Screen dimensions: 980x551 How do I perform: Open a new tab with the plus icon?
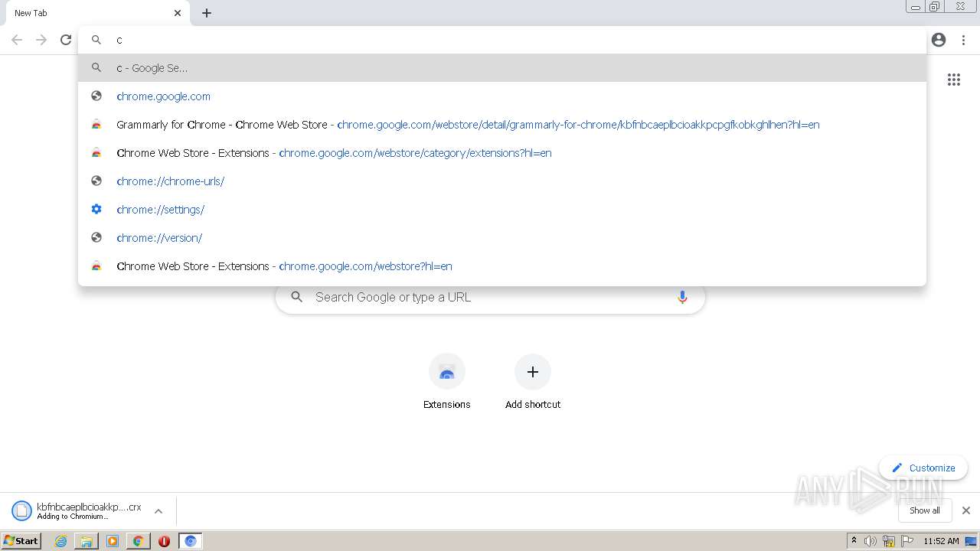tap(207, 13)
